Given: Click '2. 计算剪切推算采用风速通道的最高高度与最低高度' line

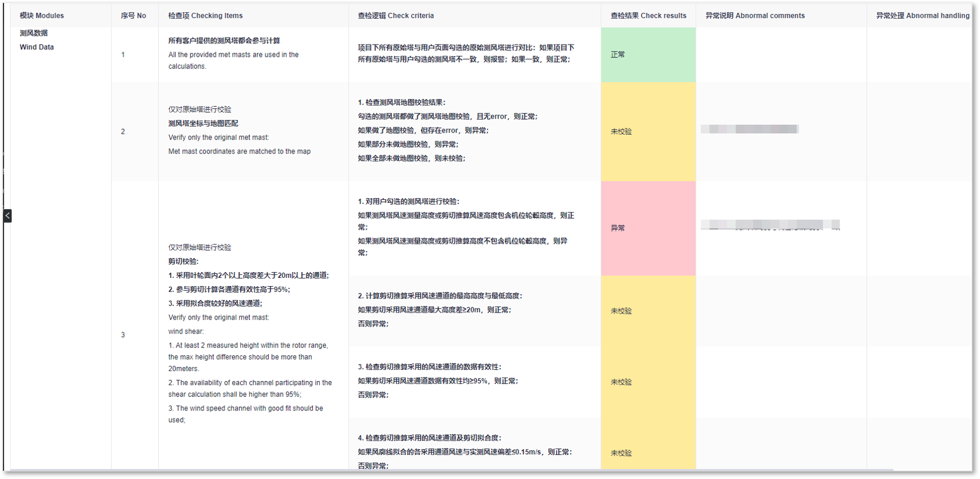Looking at the screenshot, I should tap(440, 295).
